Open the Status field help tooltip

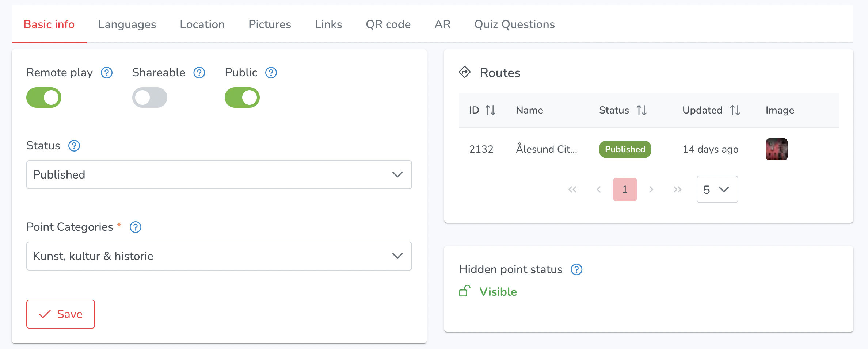[74, 146]
